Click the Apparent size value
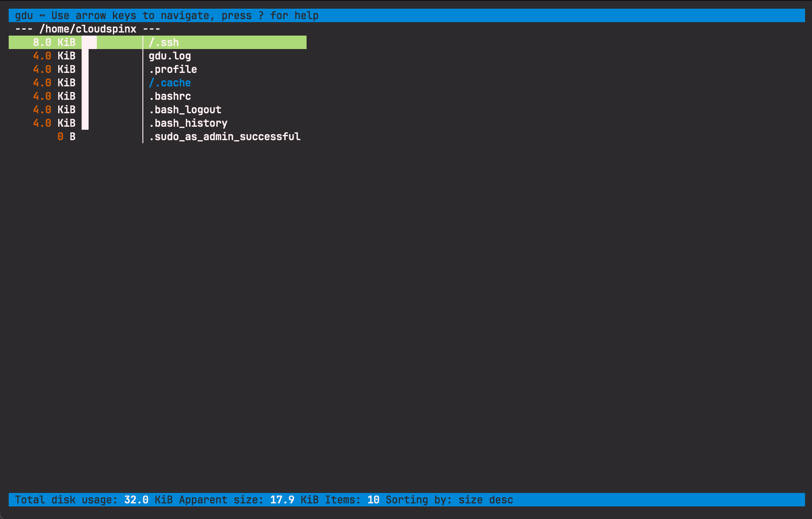The width and height of the screenshot is (812, 519). [x=281, y=499]
